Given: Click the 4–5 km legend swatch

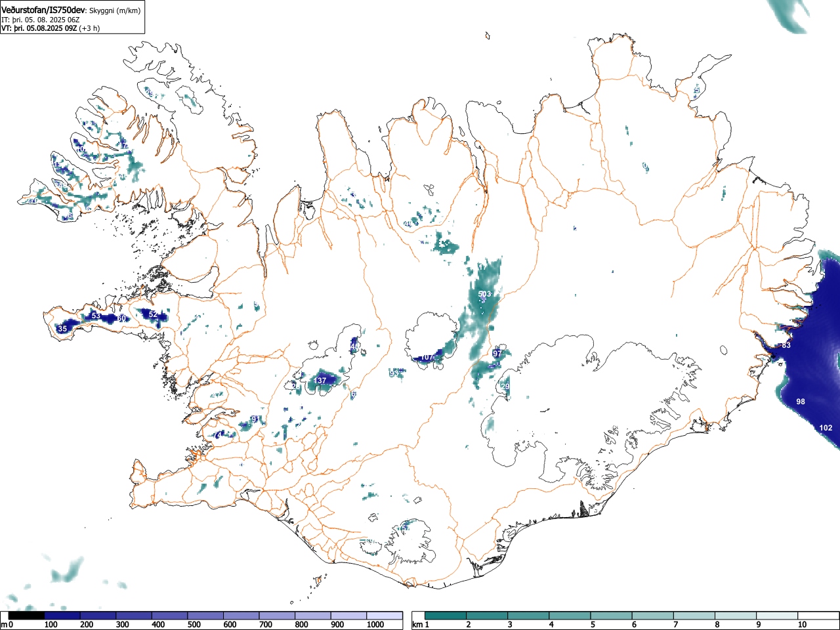Looking at the screenshot, I should pyautogui.click(x=570, y=616).
